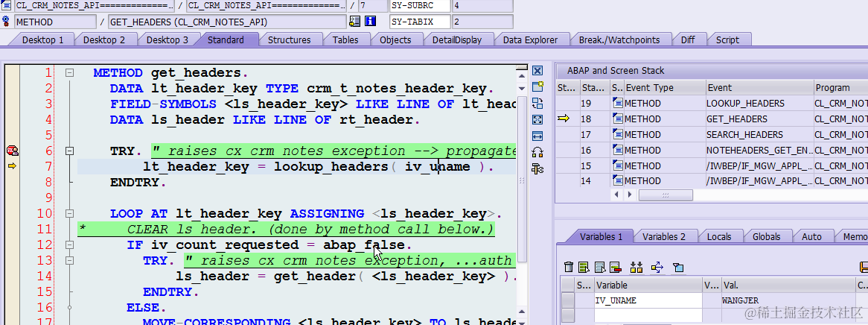Image resolution: width=868 pixels, height=325 pixels.
Task: Click the SY-SUBRC system field
Action: point(420,5)
